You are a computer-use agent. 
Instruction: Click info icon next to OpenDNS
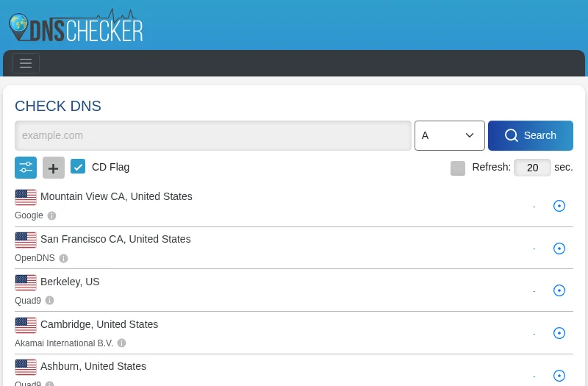(64, 258)
